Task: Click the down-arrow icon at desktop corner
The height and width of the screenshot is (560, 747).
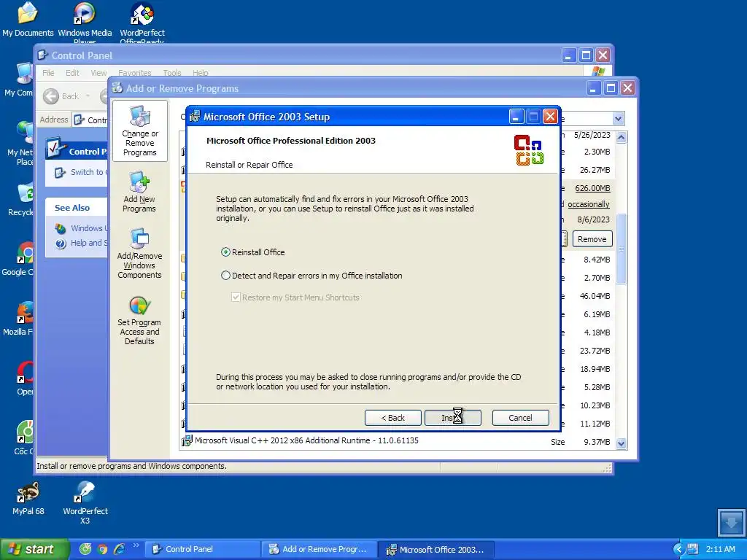Action: pos(731,523)
